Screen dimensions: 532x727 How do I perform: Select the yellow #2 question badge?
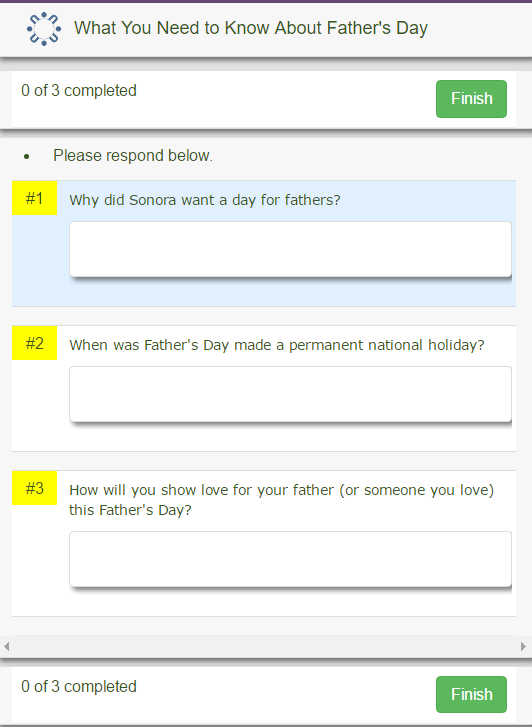coord(34,343)
